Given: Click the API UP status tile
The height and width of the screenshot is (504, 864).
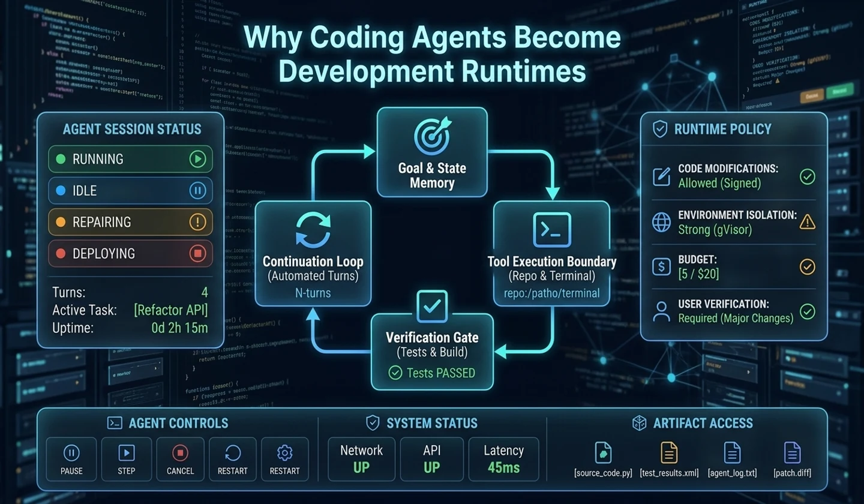Looking at the screenshot, I should (431, 459).
